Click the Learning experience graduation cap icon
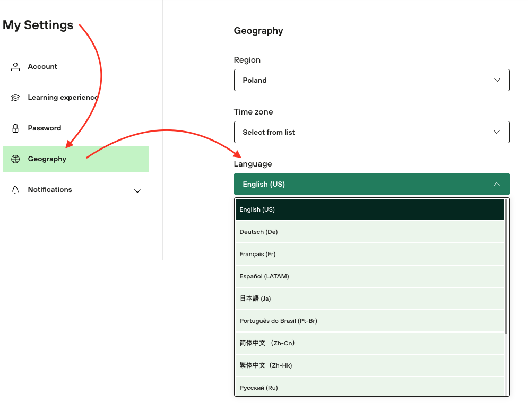Image resolution: width=528 pixels, height=420 pixels. (x=15, y=98)
